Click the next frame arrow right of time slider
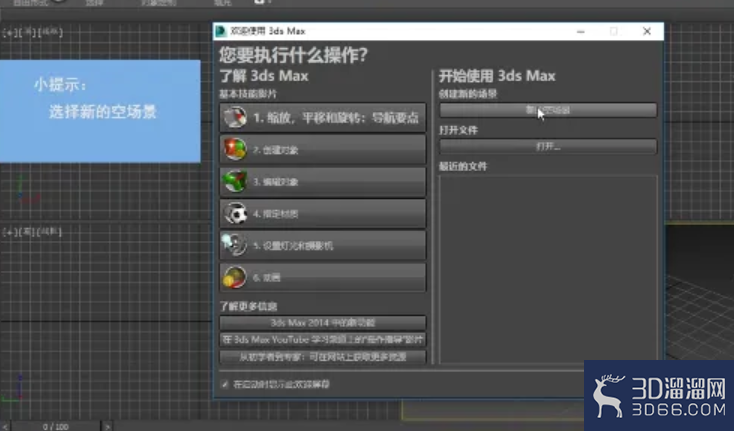Viewport: 734px width, 431px height. click(107, 426)
